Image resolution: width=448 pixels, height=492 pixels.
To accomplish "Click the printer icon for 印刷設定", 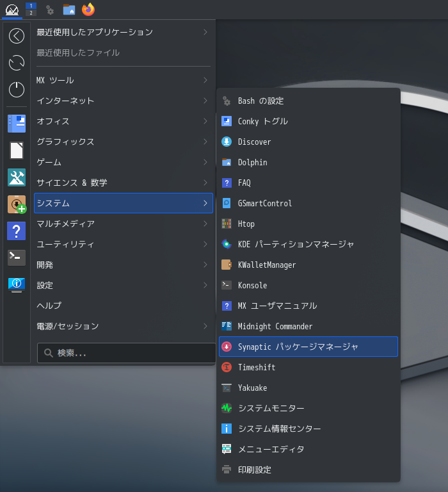I will pos(227,470).
